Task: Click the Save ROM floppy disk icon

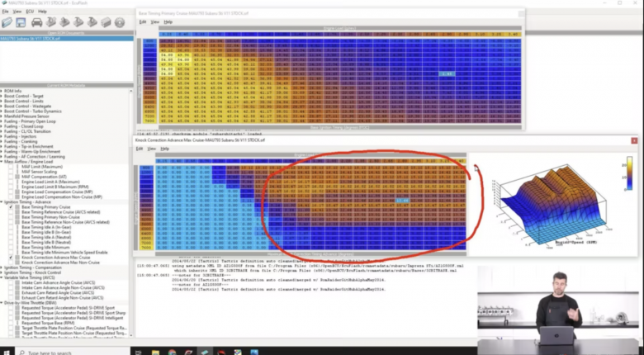Action: pos(20,22)
